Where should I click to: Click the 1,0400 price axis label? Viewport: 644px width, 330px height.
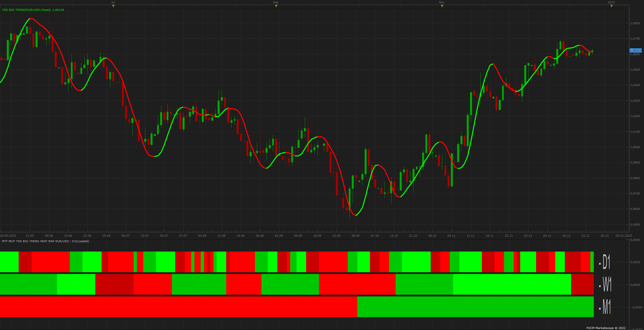(x=635, y=85)
